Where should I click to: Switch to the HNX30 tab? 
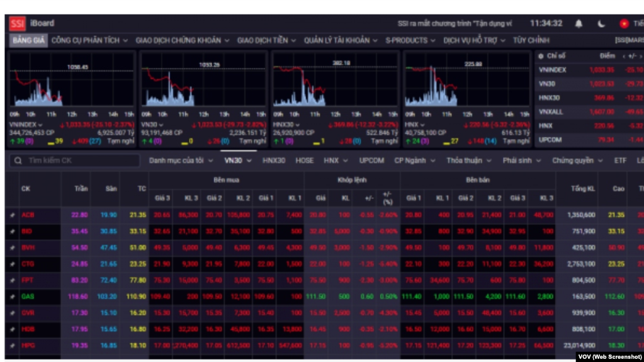[274, 161]
